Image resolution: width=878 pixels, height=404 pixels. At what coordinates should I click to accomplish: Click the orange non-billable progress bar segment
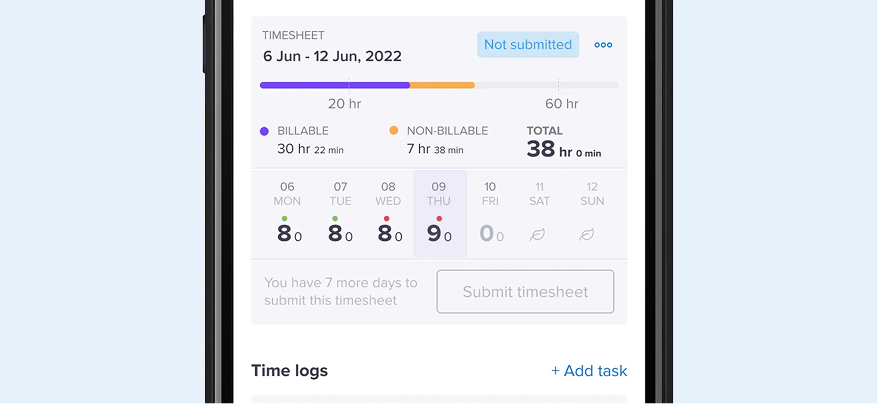click(x=442, y=85)
